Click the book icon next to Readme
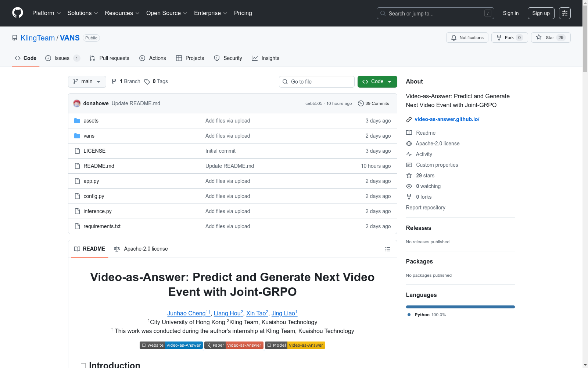 (409, 133)
